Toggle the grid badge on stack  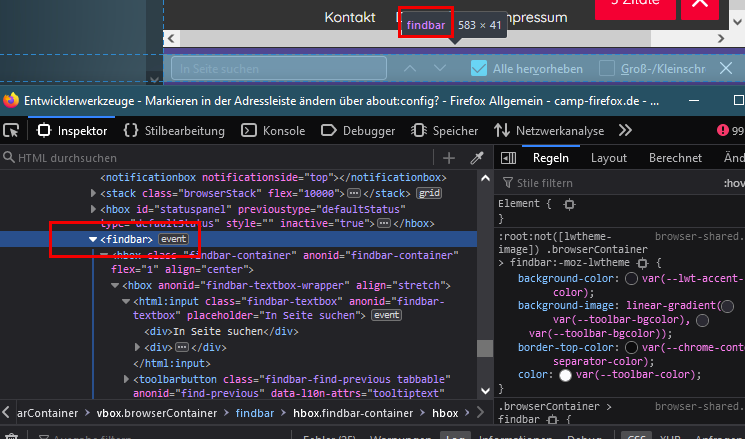point(429,193)
